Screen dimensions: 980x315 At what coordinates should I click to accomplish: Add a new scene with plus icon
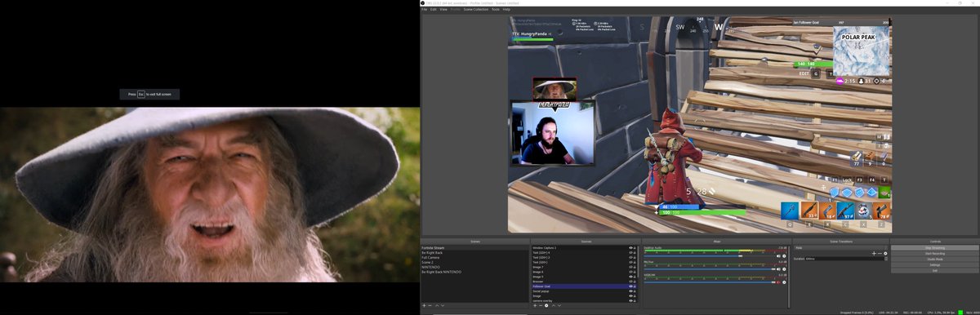[x=424, y=306]
